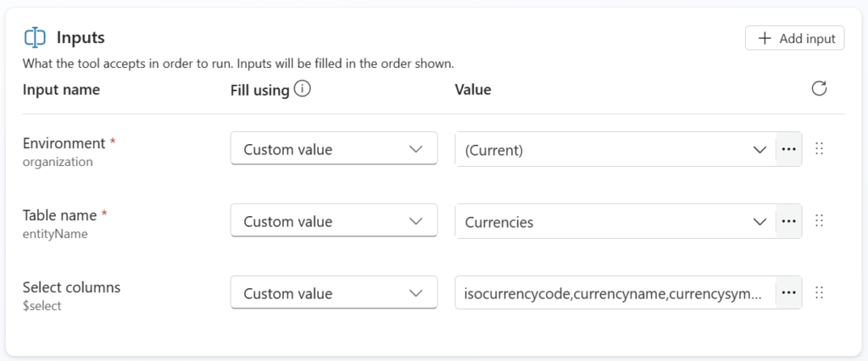Expand the Table name Fill using dropdown
The width and height of the screenshot is (868, 361).
coord(333,221)
